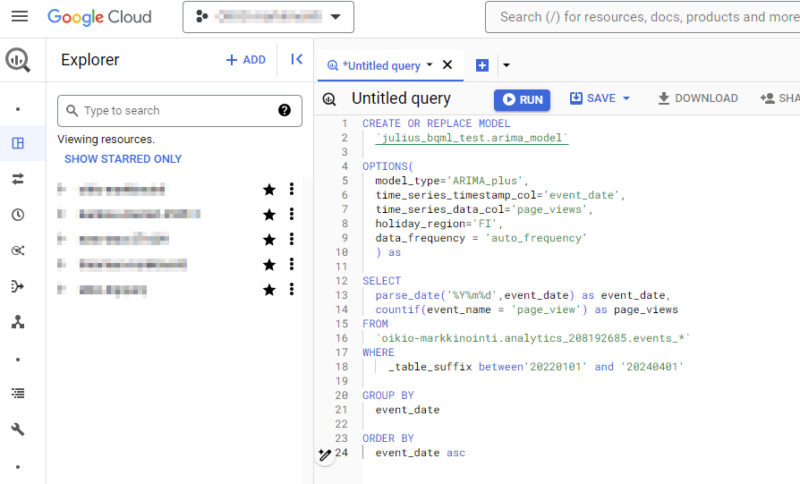Viewport: 800px width, 484px height.
Task: Click the query icon beside Untitled query title
Action: (x=330, y=99)
